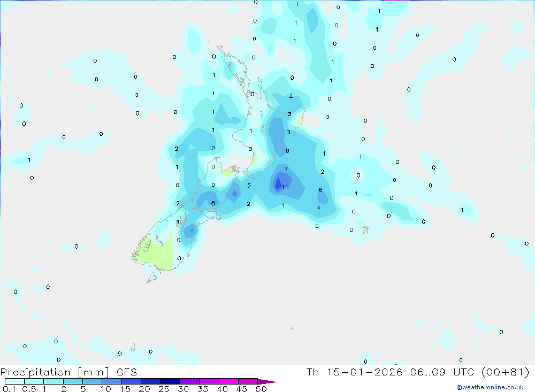Click the '4' precipitation value on the map
535x392 pixels.
319,208
